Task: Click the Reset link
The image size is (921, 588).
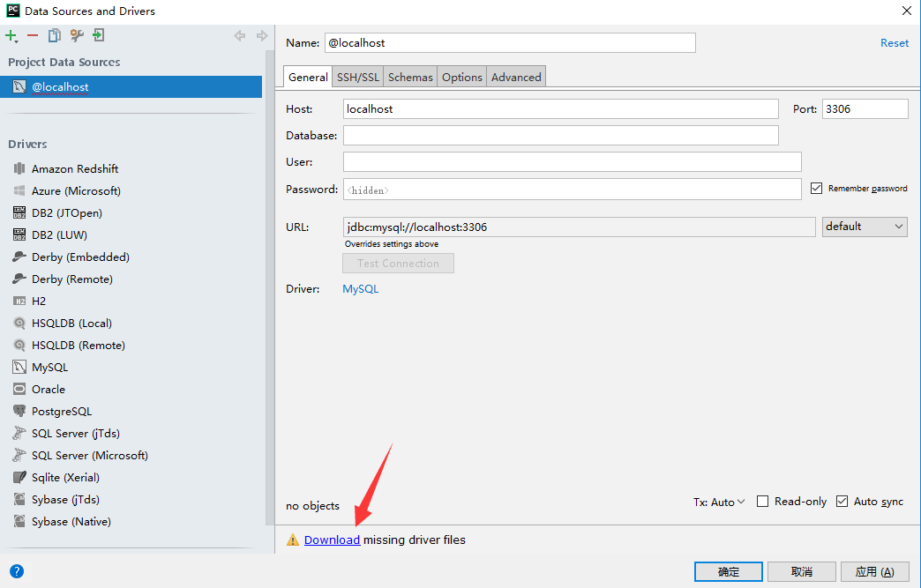Action: coord(894,43)
